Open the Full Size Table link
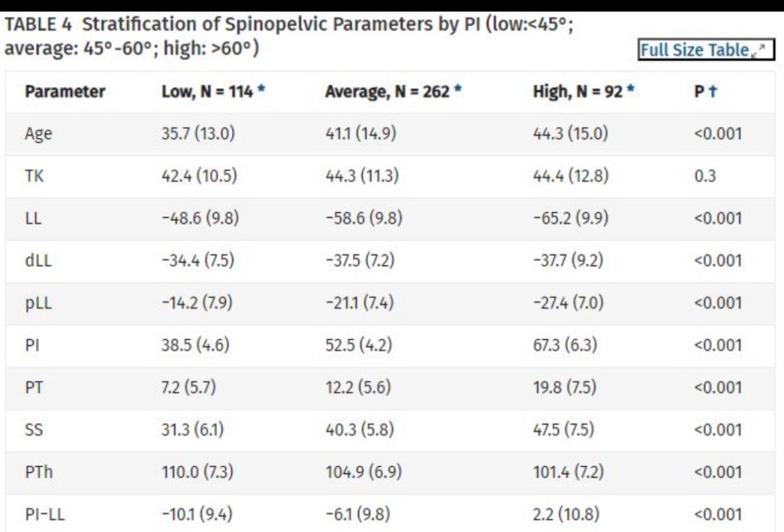Screen dimensions: 784x532 point(694,51)
